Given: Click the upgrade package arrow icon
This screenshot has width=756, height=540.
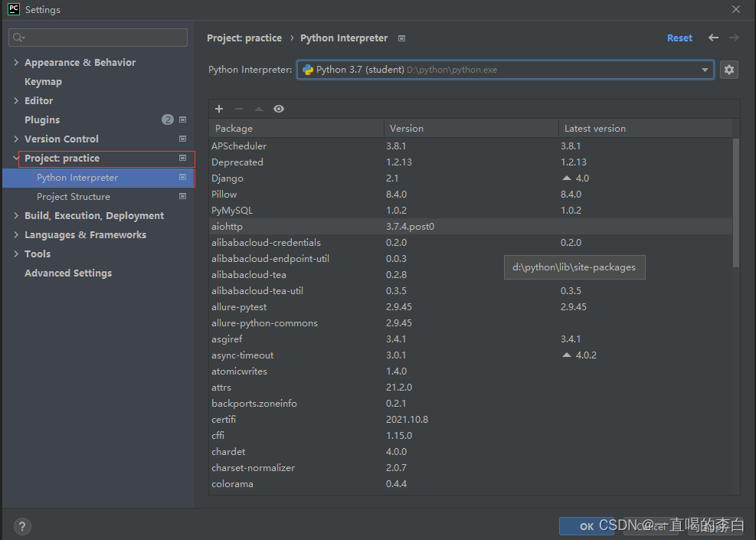Looking at the screenshot, I should tap(259, 109).
